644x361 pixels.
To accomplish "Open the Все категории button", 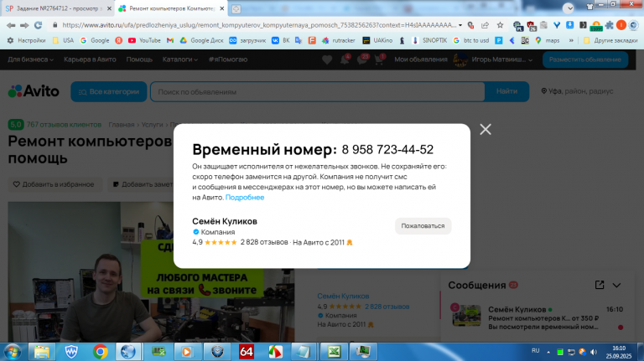I will [x=109, y=91].
